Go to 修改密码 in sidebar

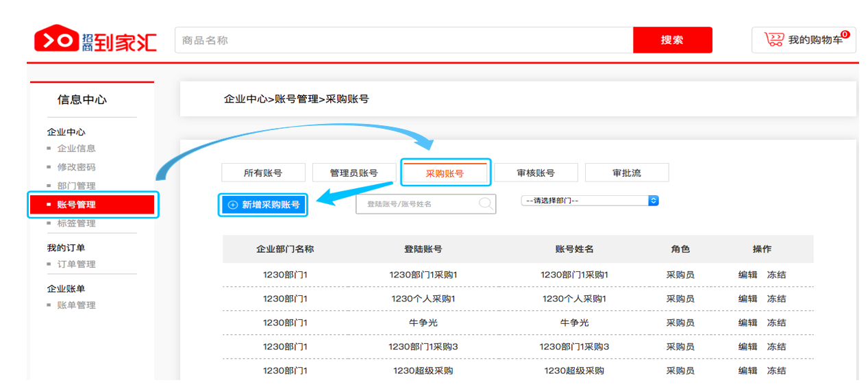pos(76,167)
